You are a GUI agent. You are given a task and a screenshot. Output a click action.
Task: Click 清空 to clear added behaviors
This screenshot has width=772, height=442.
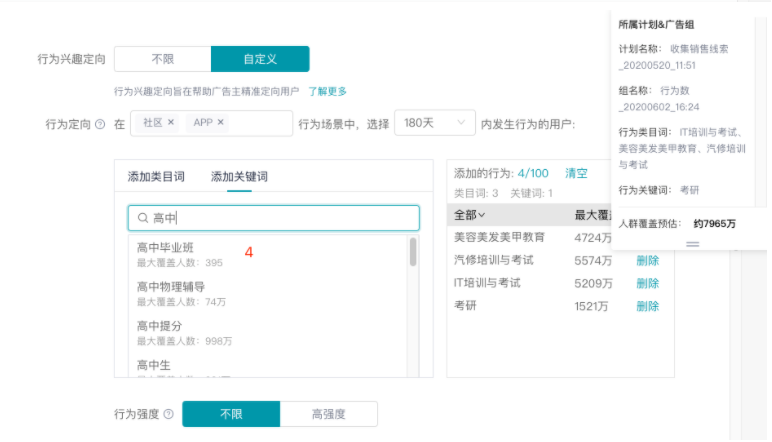click(x=576, y=173)
